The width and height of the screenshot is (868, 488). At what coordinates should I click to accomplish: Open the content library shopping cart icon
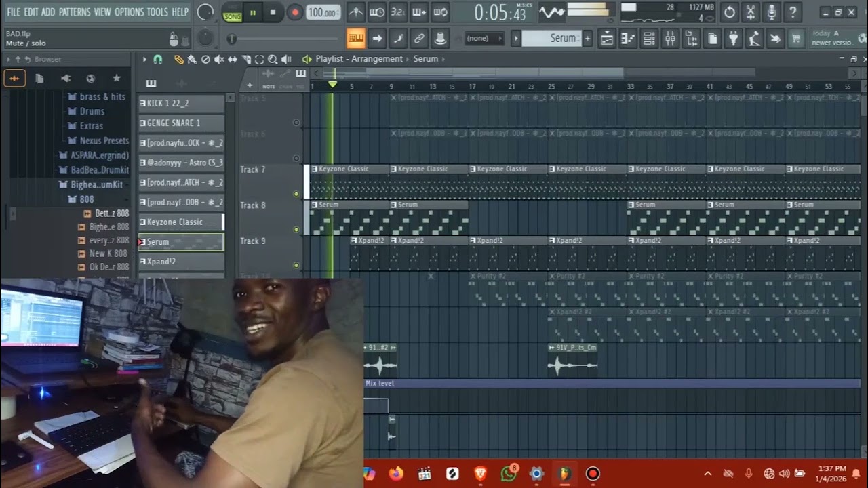click(x=796, y=39)
